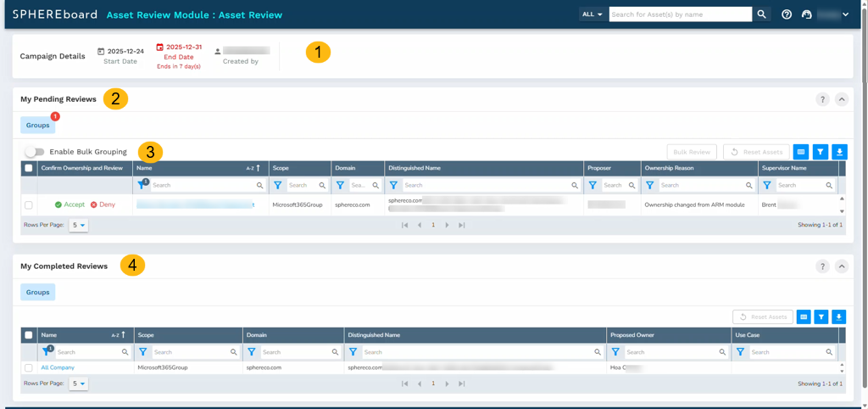Image resolution: width=868 pixels, height=409 pixels.
Task: Open help for My Pending Reviews section
Action: (822, 100)
